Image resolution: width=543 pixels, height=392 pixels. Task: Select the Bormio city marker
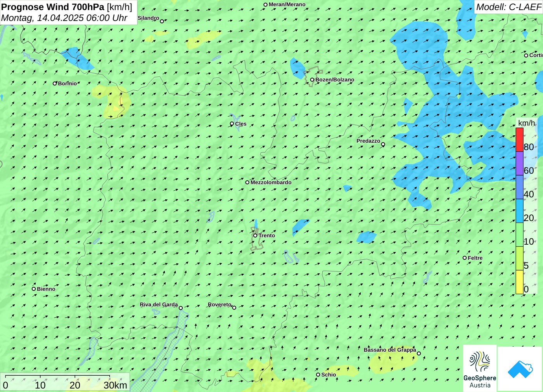coord(55,83)
